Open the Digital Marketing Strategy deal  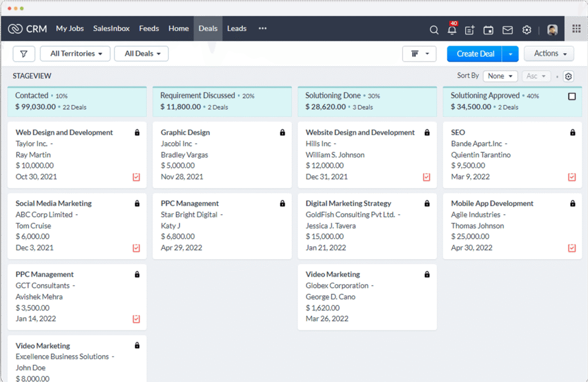coord(349,203)
